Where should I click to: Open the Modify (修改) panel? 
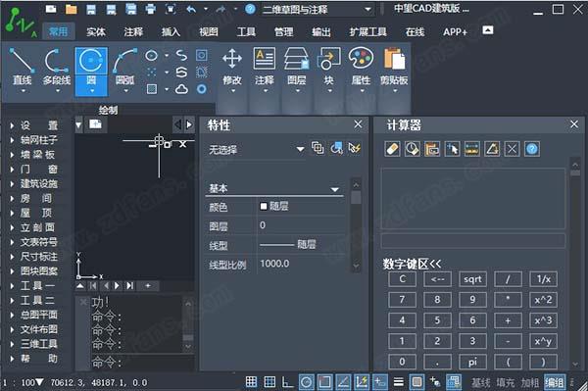(x=232, y=70)
